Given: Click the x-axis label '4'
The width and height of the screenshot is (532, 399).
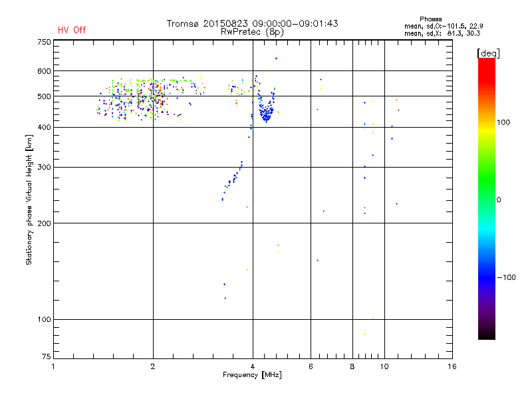Looking at the screenshot, I should (253, 366).
